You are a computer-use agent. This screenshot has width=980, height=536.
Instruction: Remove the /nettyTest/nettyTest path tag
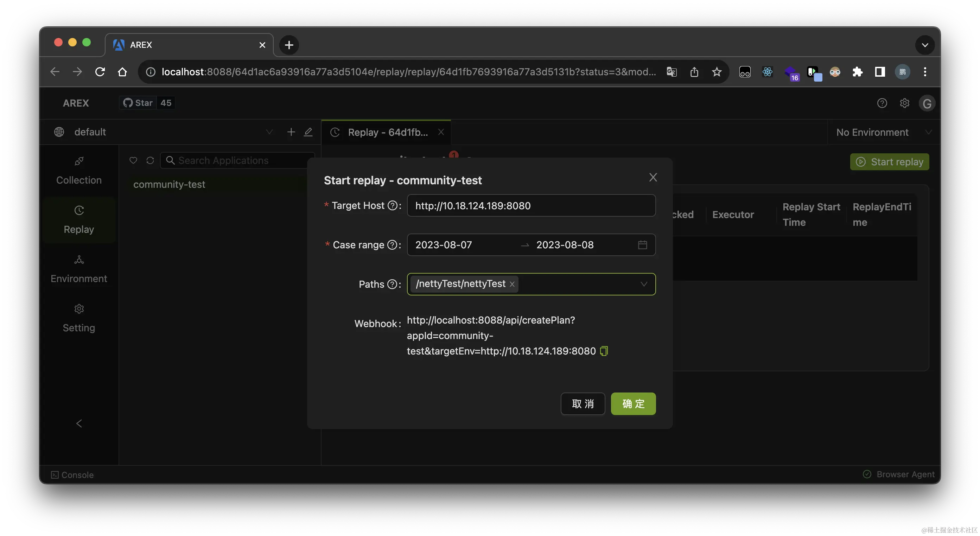tap(512, 284)
